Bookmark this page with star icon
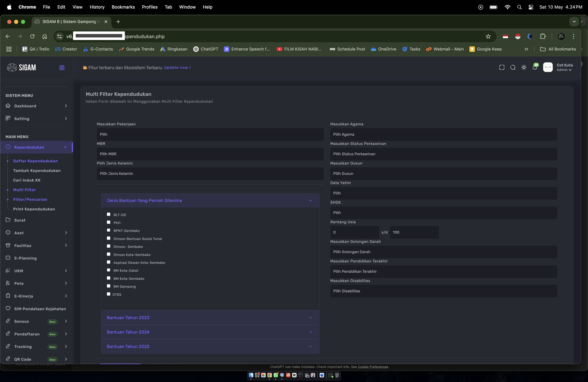The image size is (588, 382). (x=488, y=37)
